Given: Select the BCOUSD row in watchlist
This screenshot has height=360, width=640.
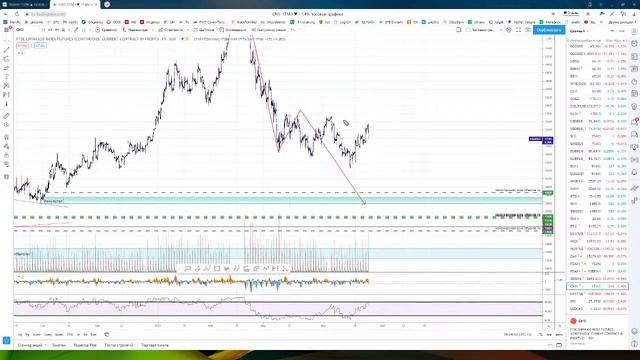Looking at the screenshot, I should point(598,46).
